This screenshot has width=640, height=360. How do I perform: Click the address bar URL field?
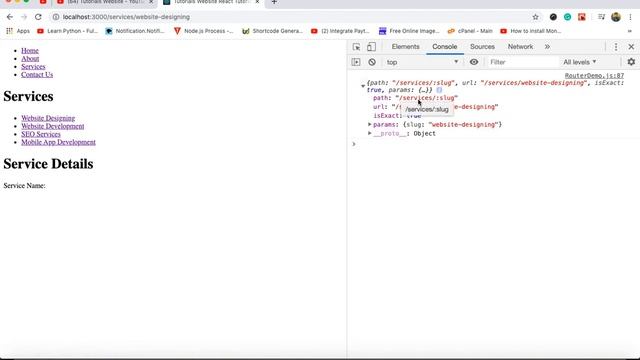[290, 17]
